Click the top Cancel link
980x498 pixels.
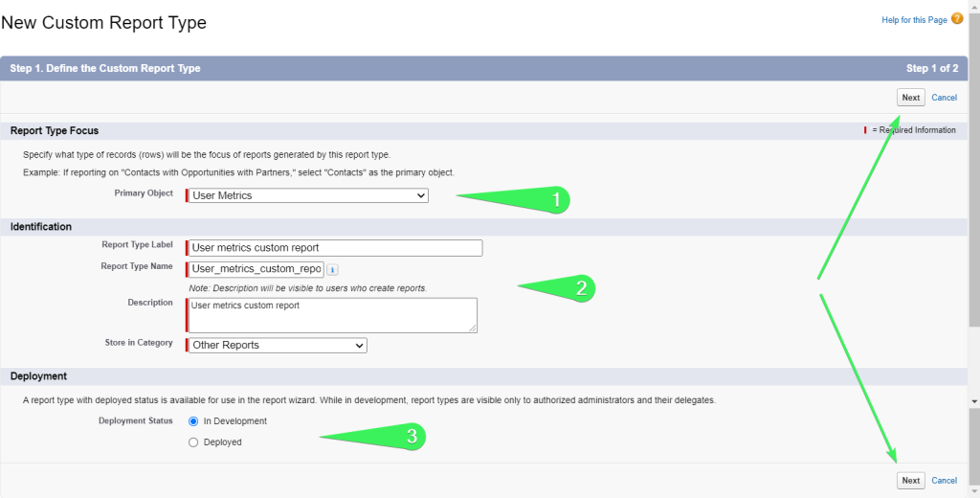point(944,98)
